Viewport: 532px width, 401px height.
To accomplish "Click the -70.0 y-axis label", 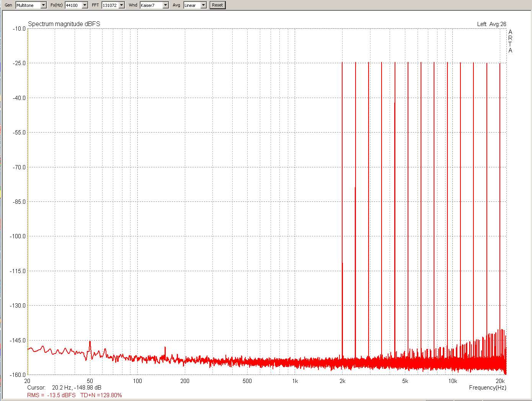I will point(19,167).
